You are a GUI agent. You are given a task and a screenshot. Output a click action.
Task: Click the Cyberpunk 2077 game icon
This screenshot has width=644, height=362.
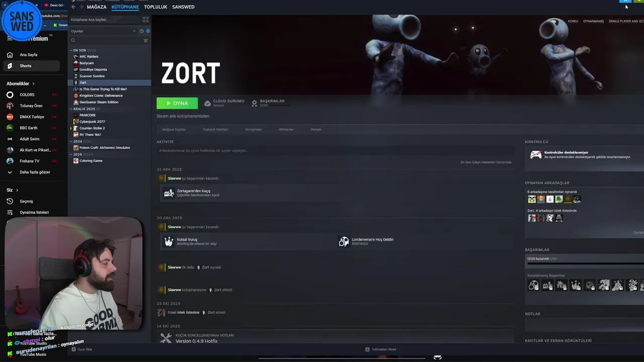(76, 122)
